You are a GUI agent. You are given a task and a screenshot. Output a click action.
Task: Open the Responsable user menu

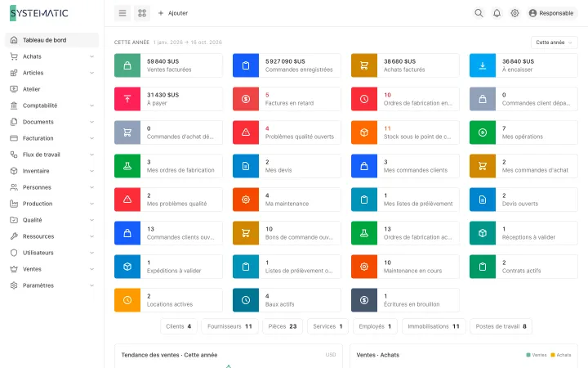coord(551,13)
